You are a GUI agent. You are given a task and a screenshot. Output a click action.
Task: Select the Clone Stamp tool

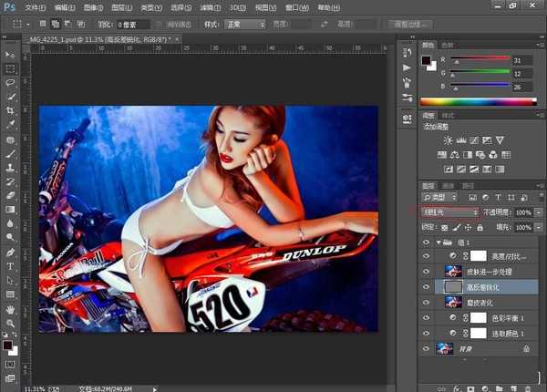point(10,168)
